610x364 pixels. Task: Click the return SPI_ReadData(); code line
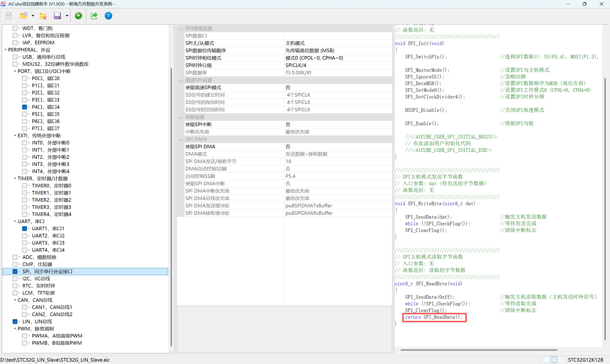click(434, 317)
